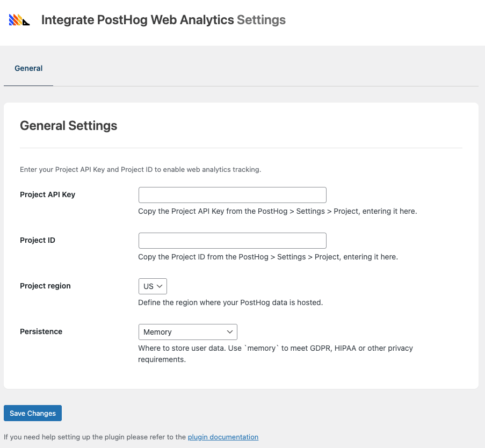Click the Integrate PostHog Web Analytics Settings title
485x448 pixels.
point(163,20)
